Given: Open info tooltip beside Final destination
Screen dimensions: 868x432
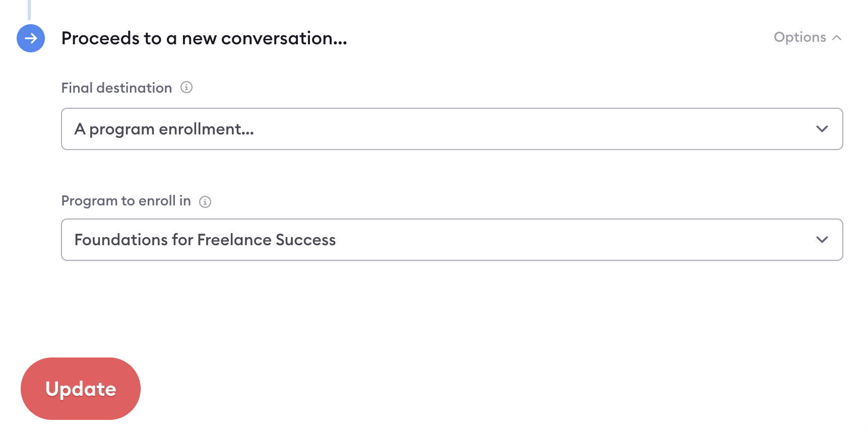Looking at the screenshot, I should tap(187, 87).
